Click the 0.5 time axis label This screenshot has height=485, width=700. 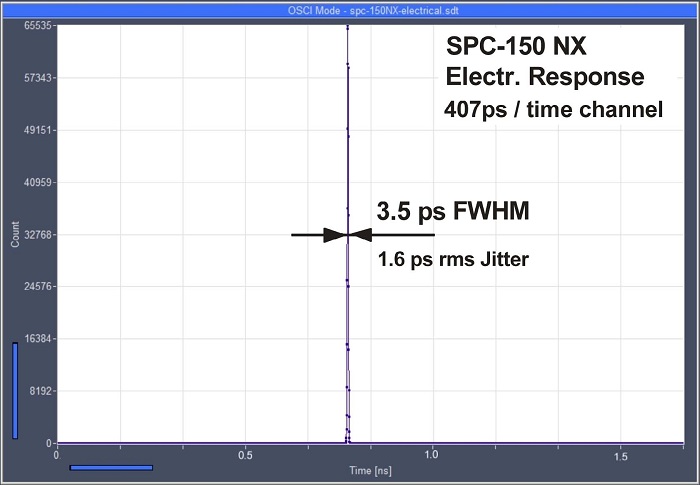245,456
